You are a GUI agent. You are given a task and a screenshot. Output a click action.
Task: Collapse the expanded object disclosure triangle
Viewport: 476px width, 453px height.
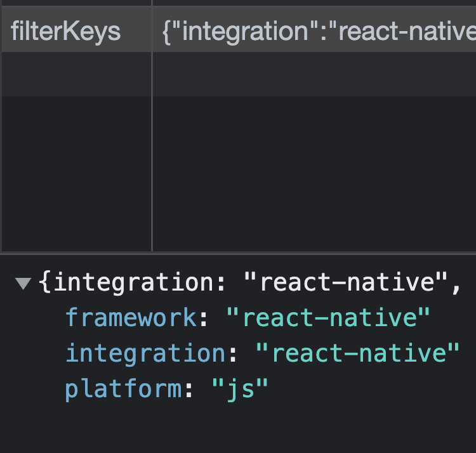(23, 284)
